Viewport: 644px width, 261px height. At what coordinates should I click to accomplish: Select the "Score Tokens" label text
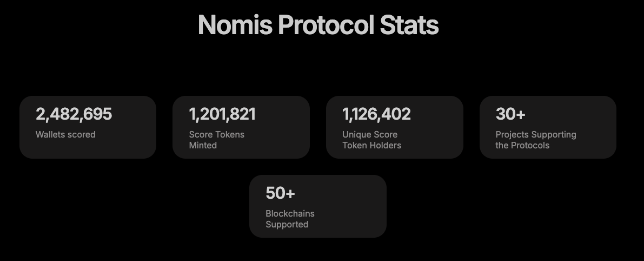coord(216,134)
